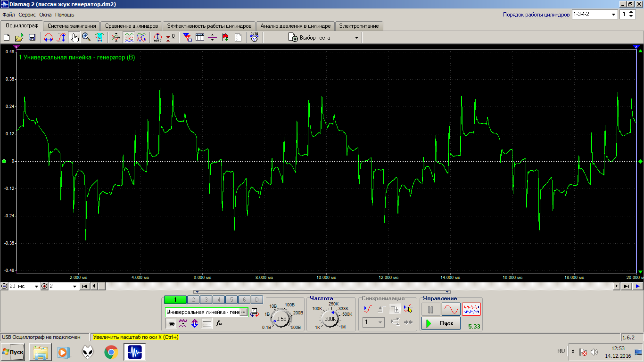Click the sensor name ellipsis button
Viewport: 644px width, 362px height.
243,312
